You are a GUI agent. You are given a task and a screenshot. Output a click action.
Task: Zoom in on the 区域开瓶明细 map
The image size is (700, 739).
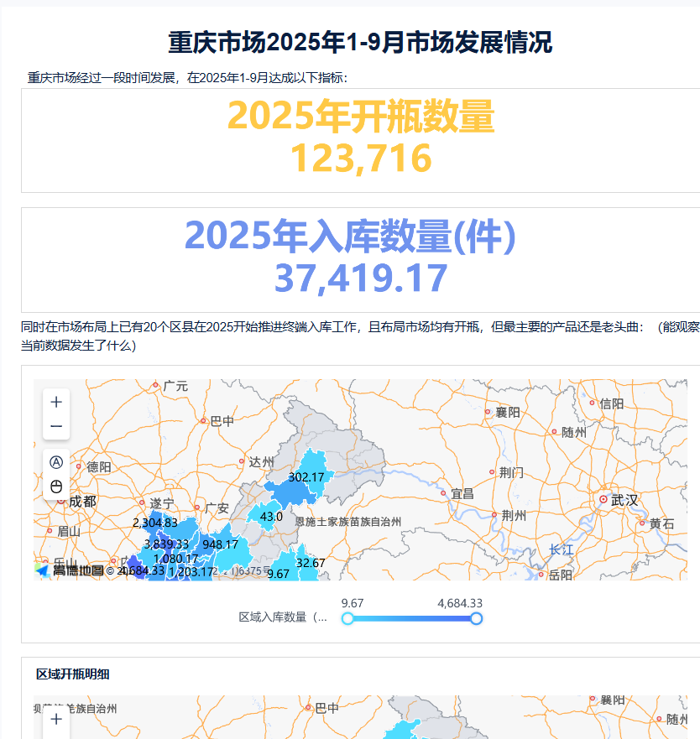coord(56,719)
